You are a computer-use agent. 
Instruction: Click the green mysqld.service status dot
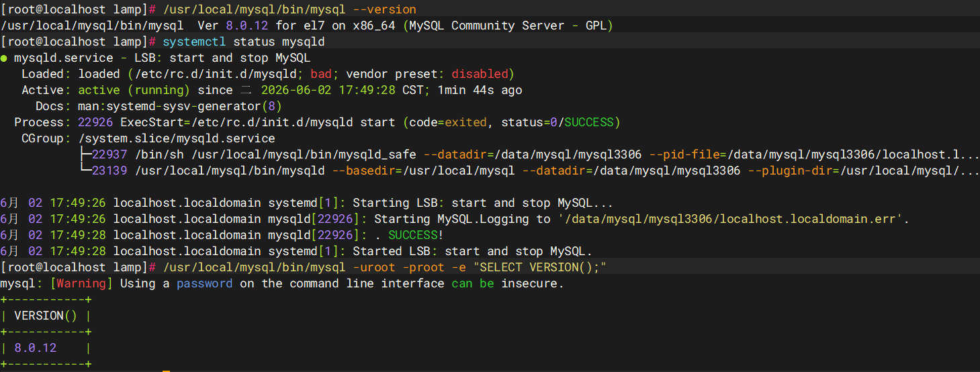click(x=4, y=58)
